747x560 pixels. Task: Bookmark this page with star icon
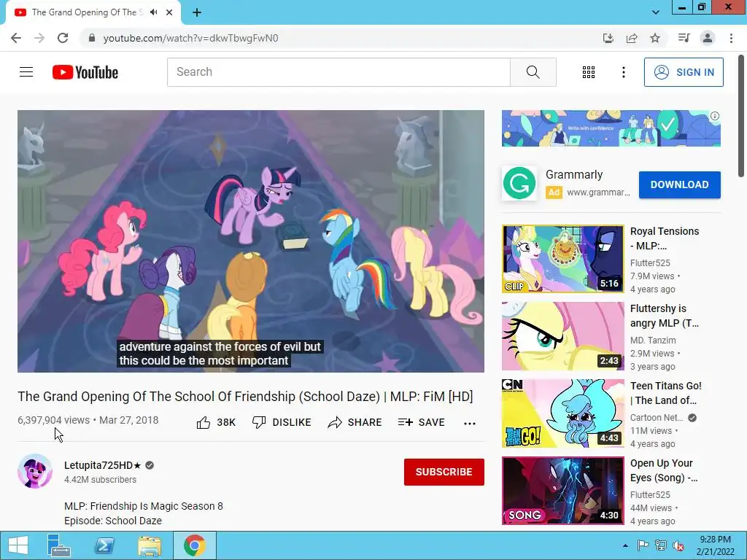(x=655, y=38)
